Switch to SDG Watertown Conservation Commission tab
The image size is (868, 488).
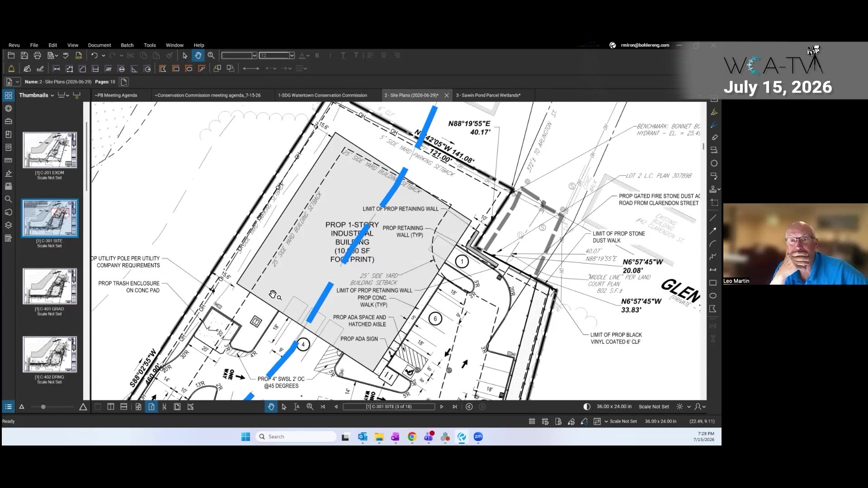tap(322, 95)
